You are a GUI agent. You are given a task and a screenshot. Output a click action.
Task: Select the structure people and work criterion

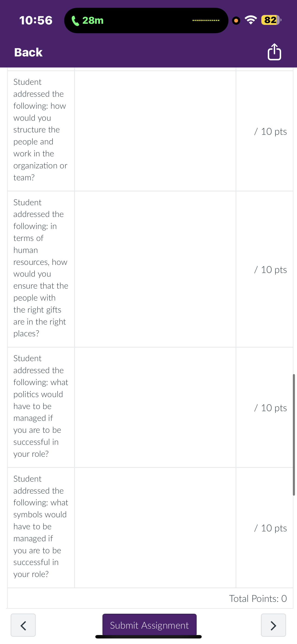(41, 130)
